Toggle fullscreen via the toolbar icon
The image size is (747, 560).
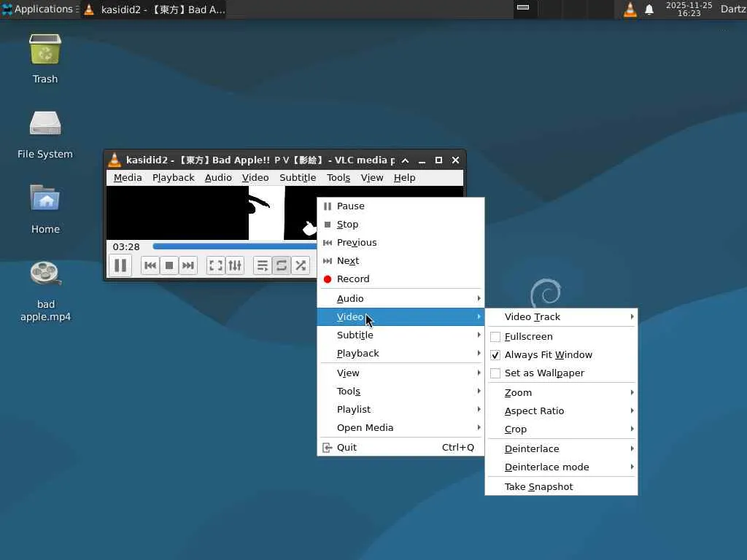(x=216, y=265)
